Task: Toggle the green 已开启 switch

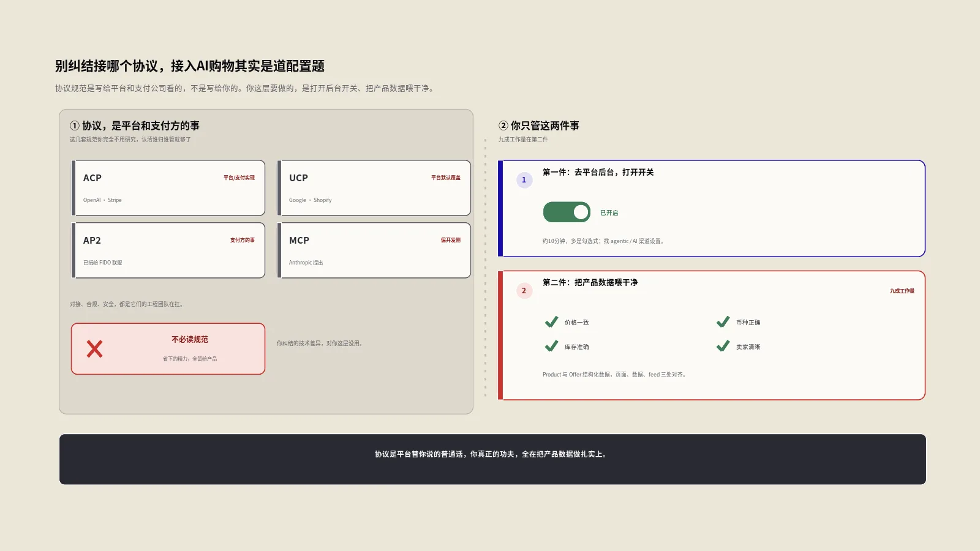Action: pos(567,212)
